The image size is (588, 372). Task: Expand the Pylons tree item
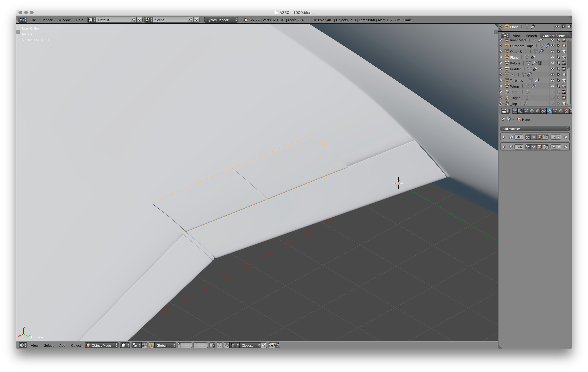(501, 63)
